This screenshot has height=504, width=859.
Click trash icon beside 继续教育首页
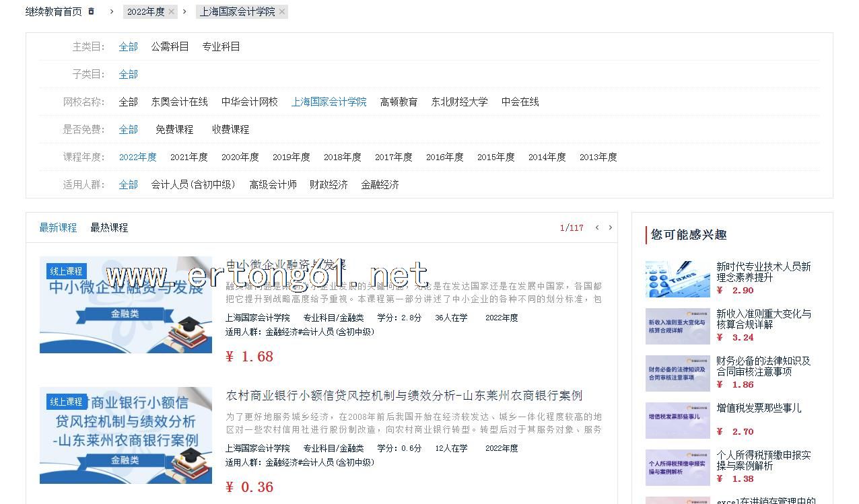[92, 11]
